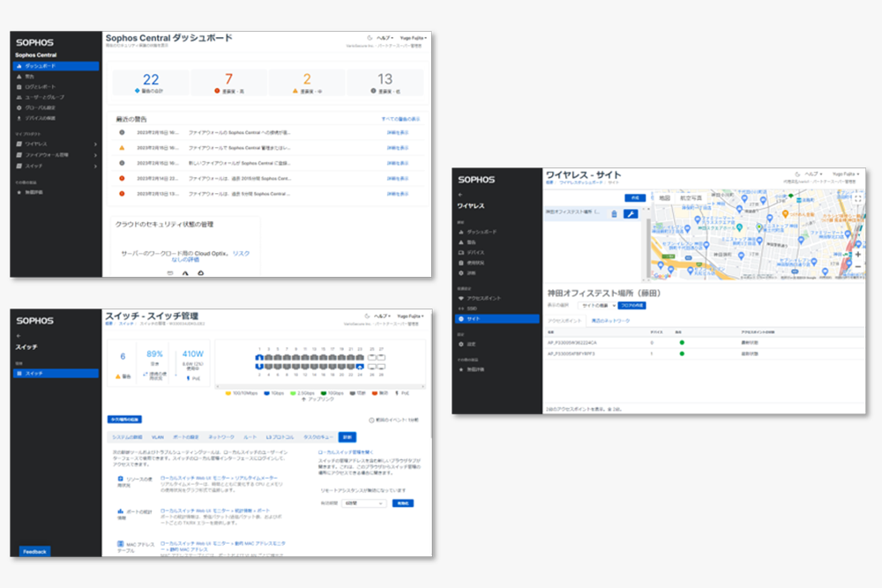Image resolution: width=882 pixels, height=588 pixels.
Task: Select サイト in the wireless sidebar
Action: [497, 319]
